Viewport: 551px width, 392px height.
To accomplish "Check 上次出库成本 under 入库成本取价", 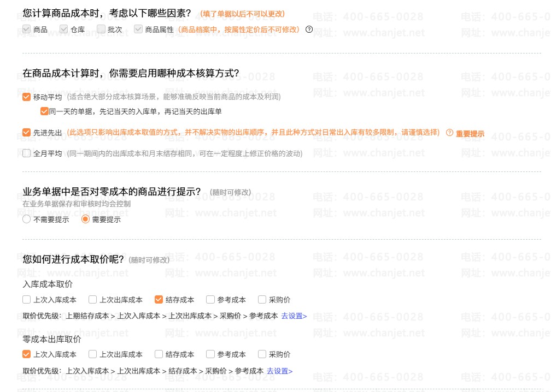I will tap(92, 299).
